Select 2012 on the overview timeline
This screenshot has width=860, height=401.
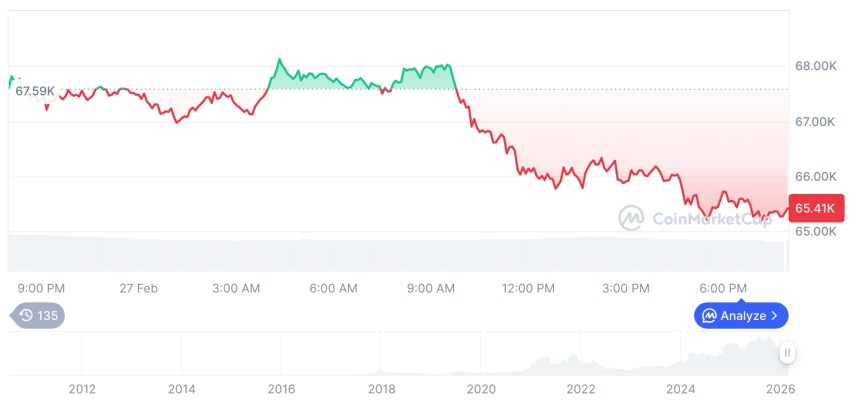[82, 389]
